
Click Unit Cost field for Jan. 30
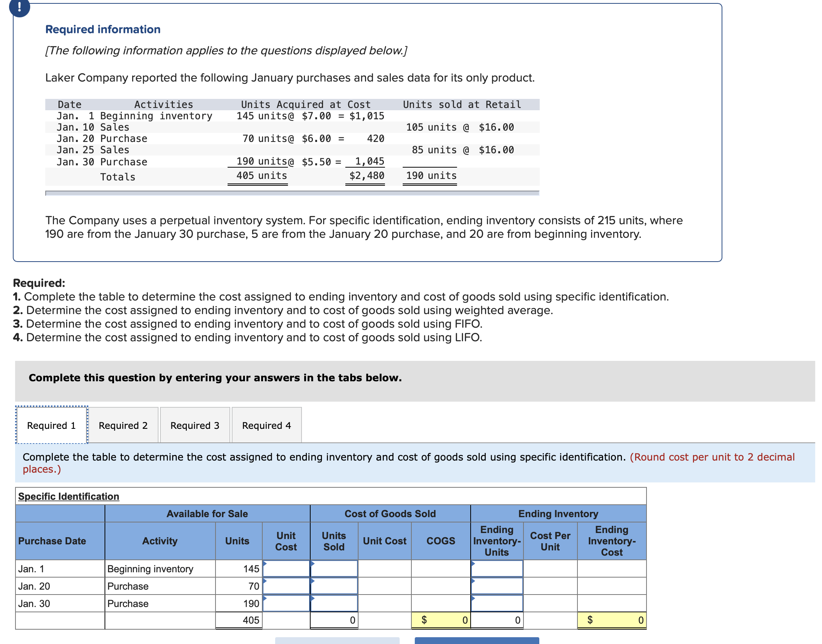(x=286, y=604)
